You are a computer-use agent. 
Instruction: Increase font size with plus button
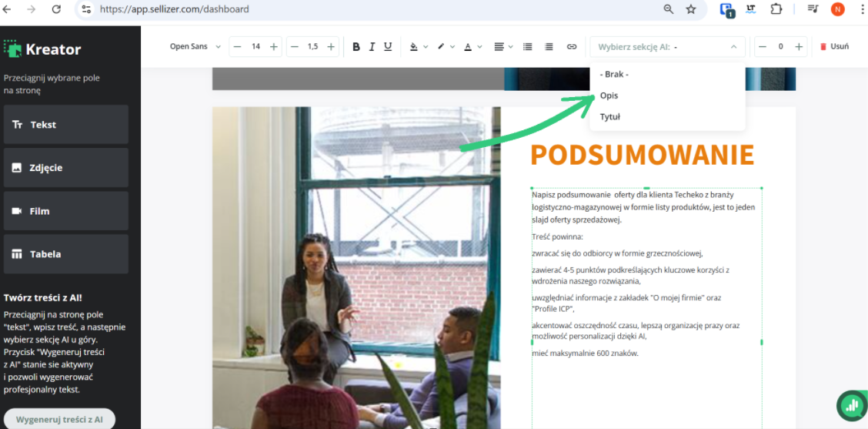point(274,47)
